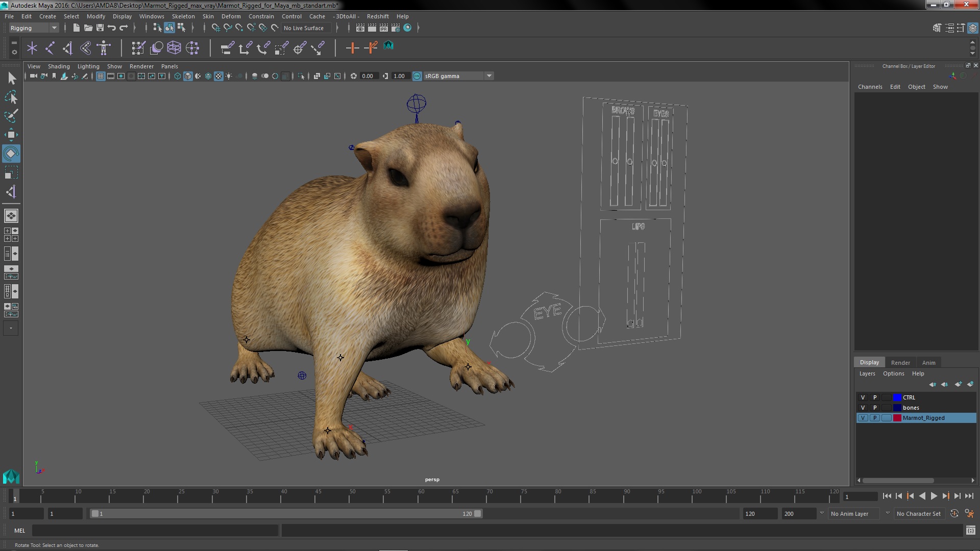980x551 pixels.
Task: Click the time range slider bar
Action: click(x=286, y=514)
